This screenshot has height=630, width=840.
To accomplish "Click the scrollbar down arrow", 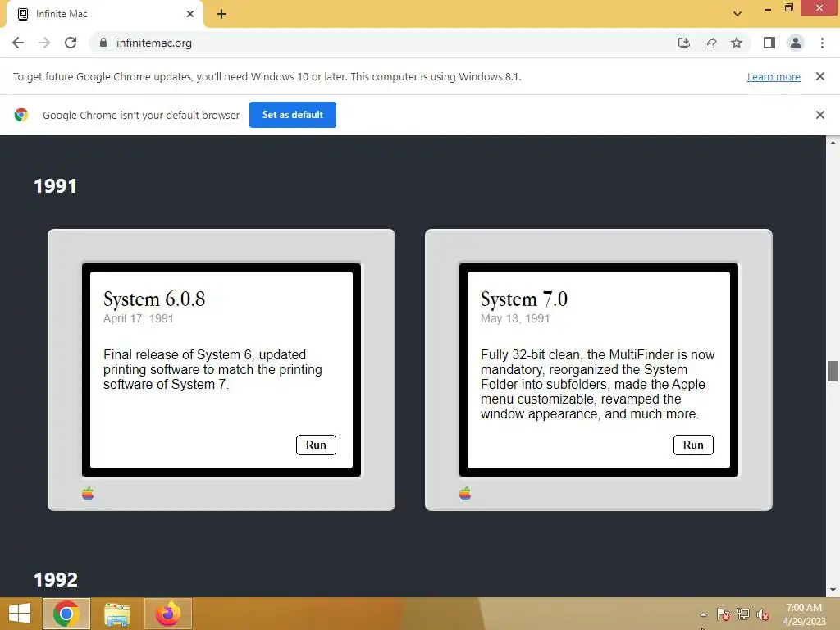I will tap(833, 590).
